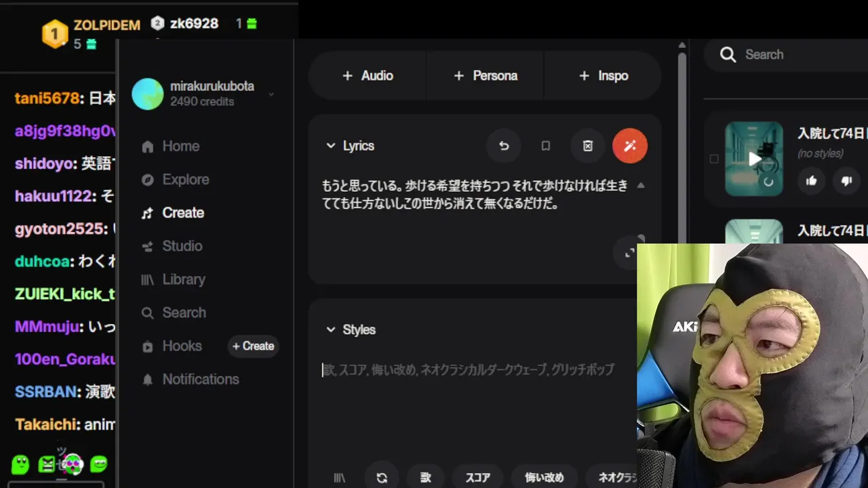Open the second 入院して74日 song thumbnail
The image size is (868, 488).
(x=754, y=231)
